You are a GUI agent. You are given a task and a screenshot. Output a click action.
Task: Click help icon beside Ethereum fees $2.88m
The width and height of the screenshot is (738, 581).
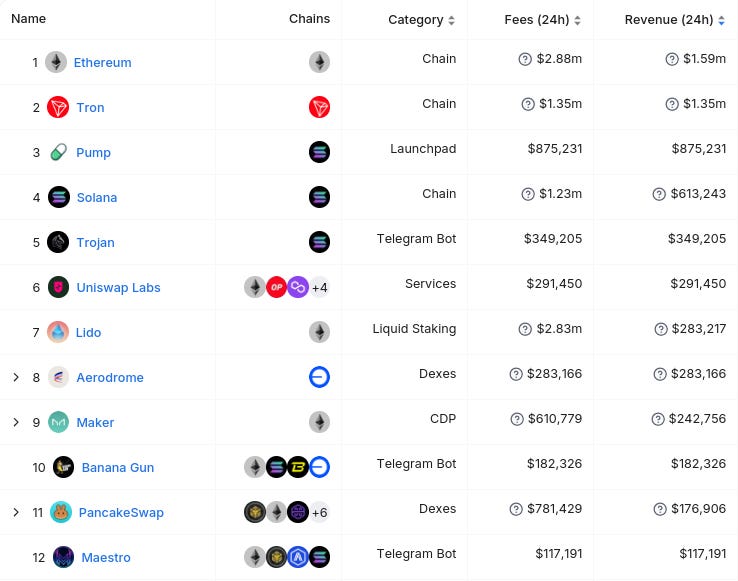pos(525,59)
